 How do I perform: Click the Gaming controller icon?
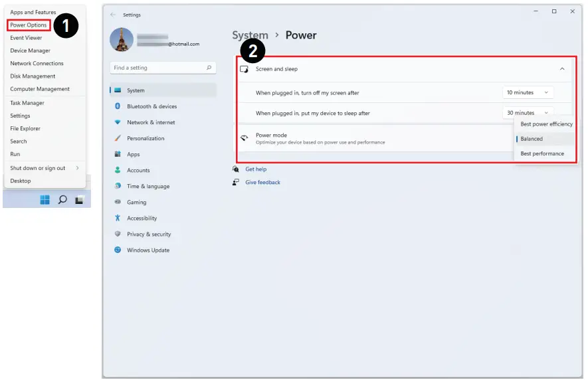(118, 202)
